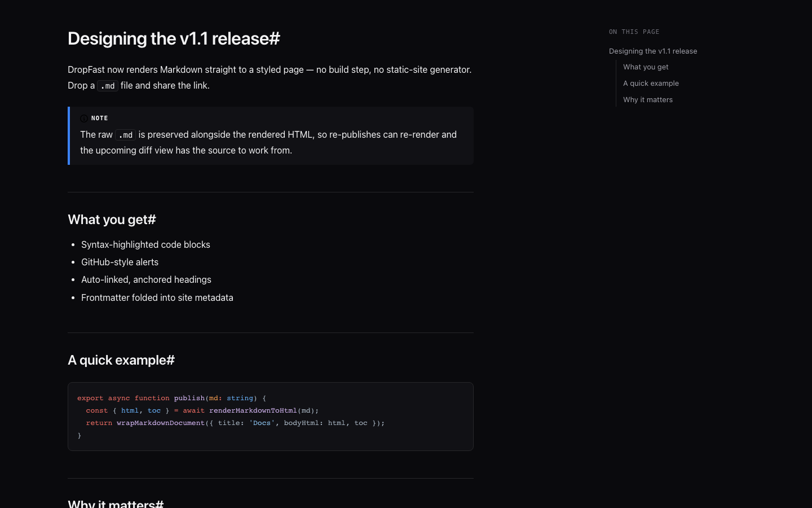The image size is (812, 508).
Task: Jump to "What you get" from sidebar contents
Action: pos(646,67)
